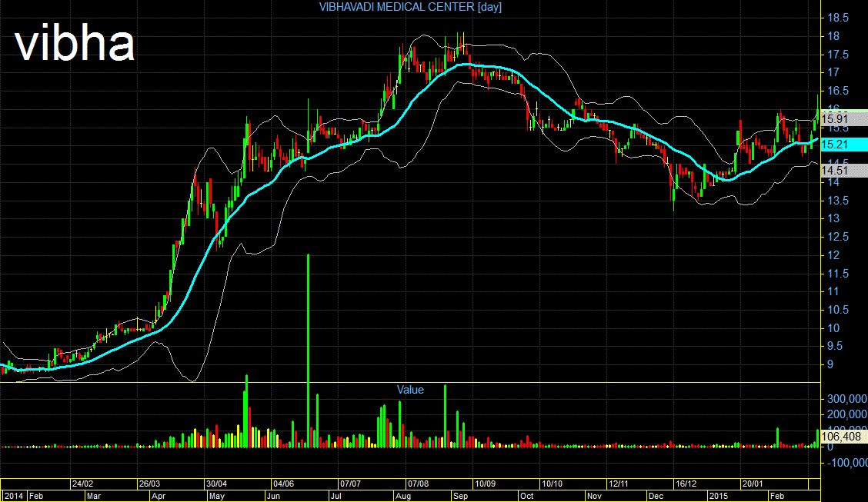Click the 10.5 price axis label
Viewport: 868px width, 502px height.
click(837, 310)
